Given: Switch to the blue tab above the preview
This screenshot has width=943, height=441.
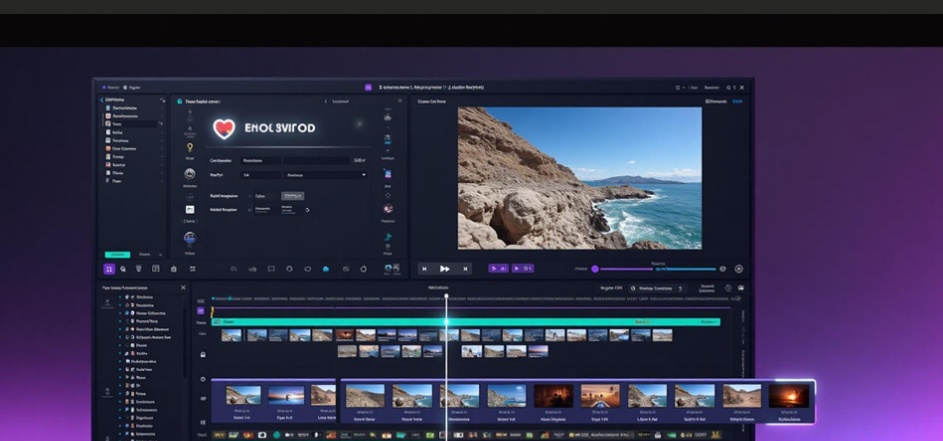Looking at the screenshot, I should coord(738,101).
